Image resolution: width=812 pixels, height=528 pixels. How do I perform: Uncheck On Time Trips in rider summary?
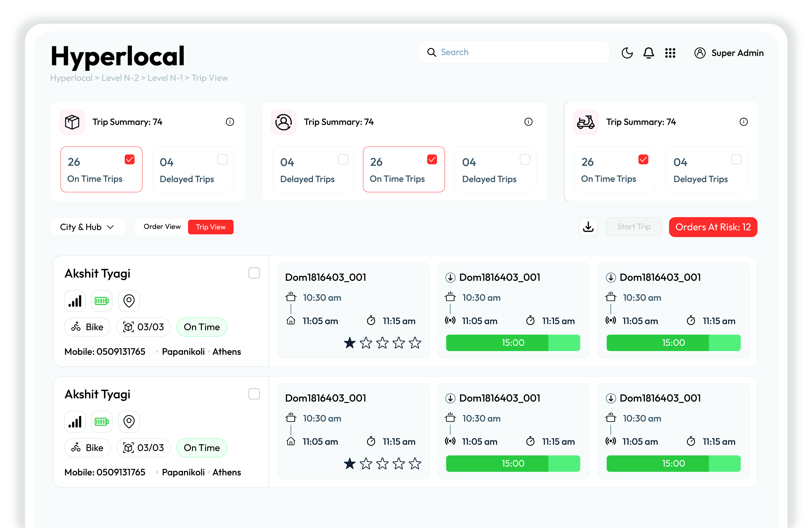pos(432,160)
